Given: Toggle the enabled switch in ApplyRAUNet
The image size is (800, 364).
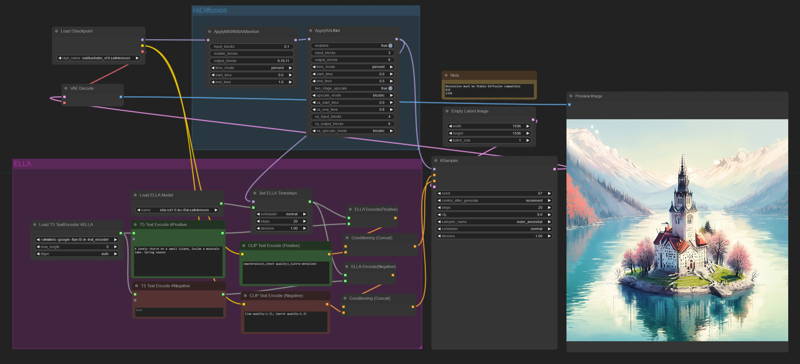Looking at the screenshot, I should coord(353,45).
